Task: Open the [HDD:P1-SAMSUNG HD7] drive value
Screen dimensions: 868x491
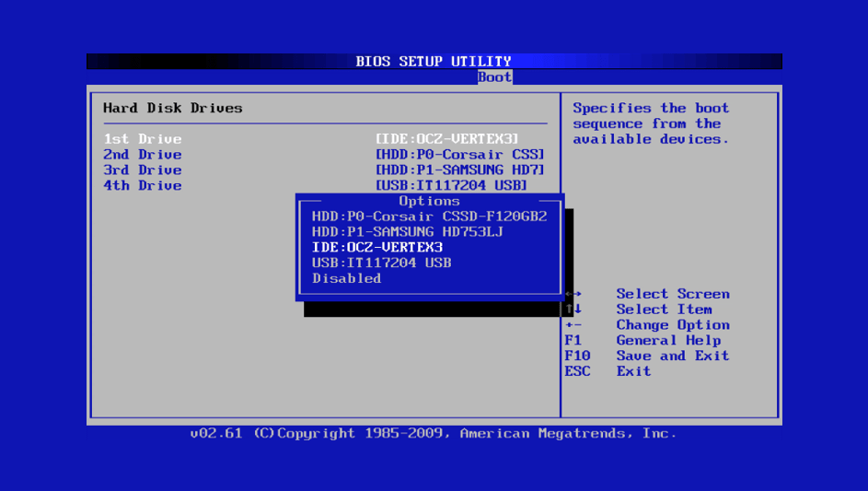Action: [460, 170]
